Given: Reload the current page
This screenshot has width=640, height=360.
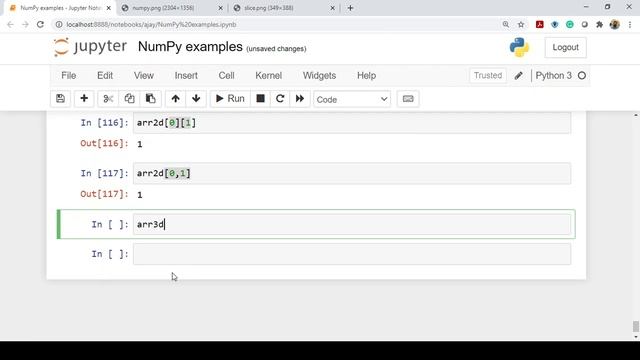Looking at the screenshot, I should click(x=40, y=24).
